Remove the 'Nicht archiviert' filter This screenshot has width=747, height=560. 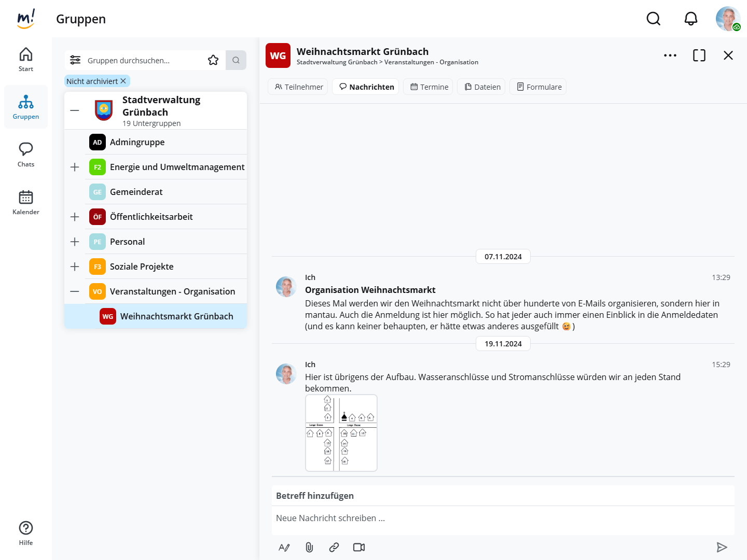point(123,81)
